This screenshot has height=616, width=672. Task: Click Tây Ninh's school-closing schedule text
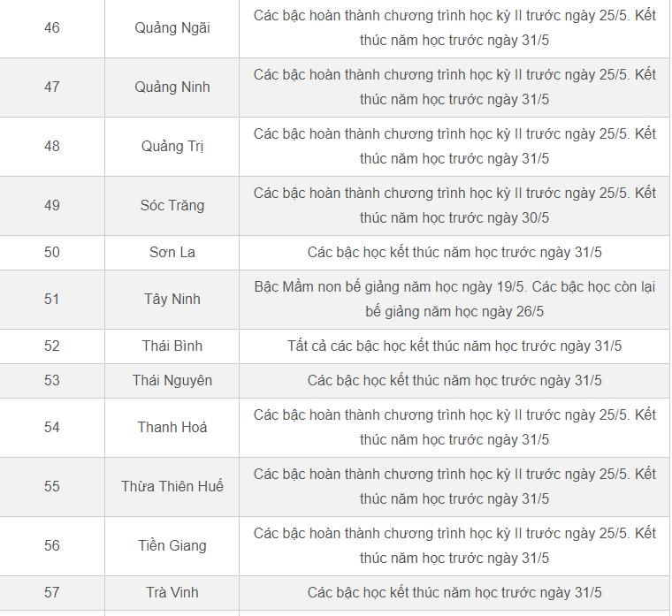coord(454,300)
